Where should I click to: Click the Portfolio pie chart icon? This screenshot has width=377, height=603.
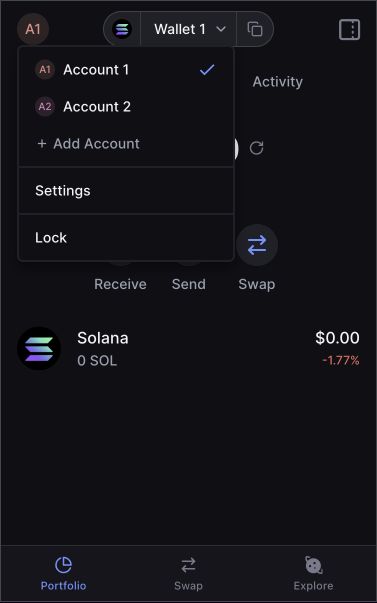click(x=63, y=565)
